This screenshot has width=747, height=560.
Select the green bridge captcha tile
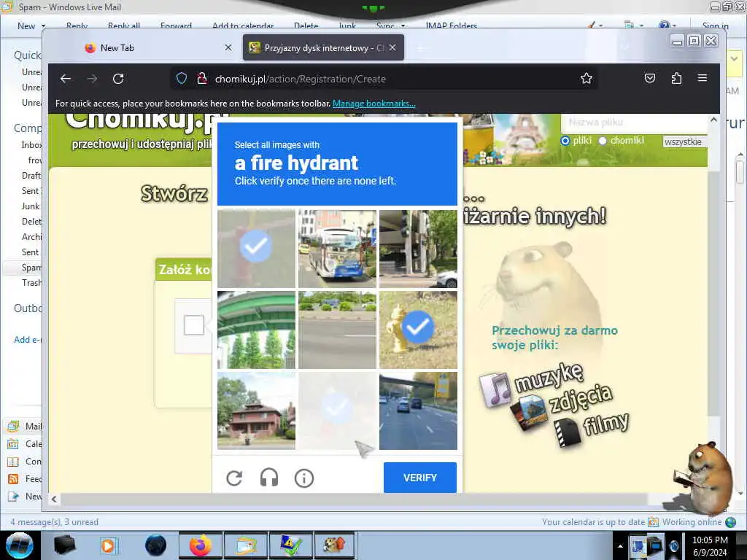[x=256, y=330]
